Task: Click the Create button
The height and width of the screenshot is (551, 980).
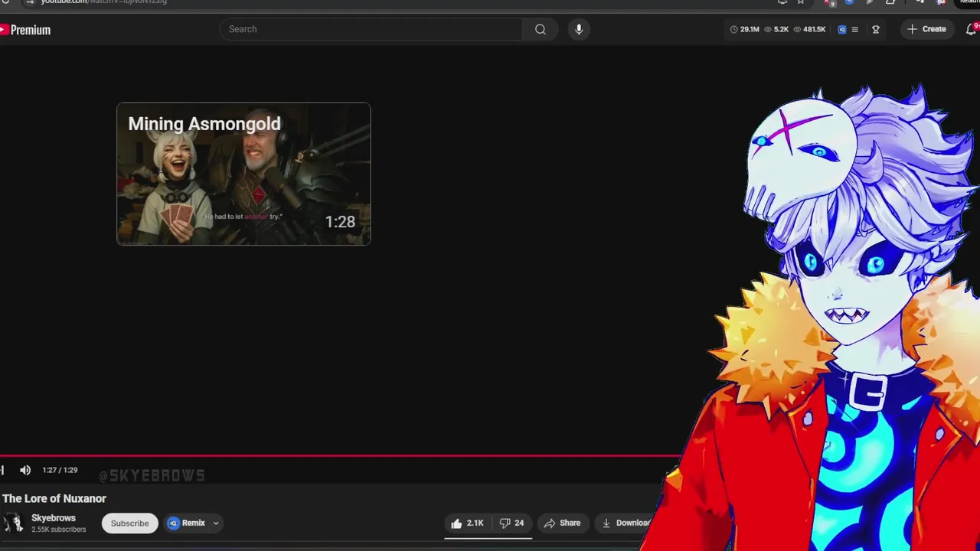Action: coord(926,29)
